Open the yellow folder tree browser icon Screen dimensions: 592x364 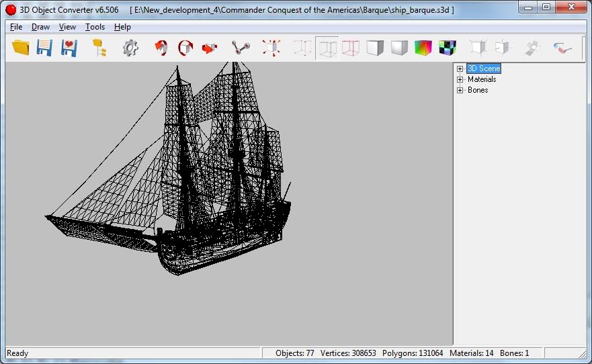(x=99, y=48)
